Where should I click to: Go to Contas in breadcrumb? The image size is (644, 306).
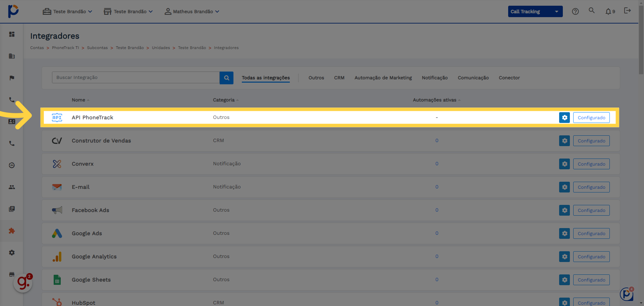37,48
